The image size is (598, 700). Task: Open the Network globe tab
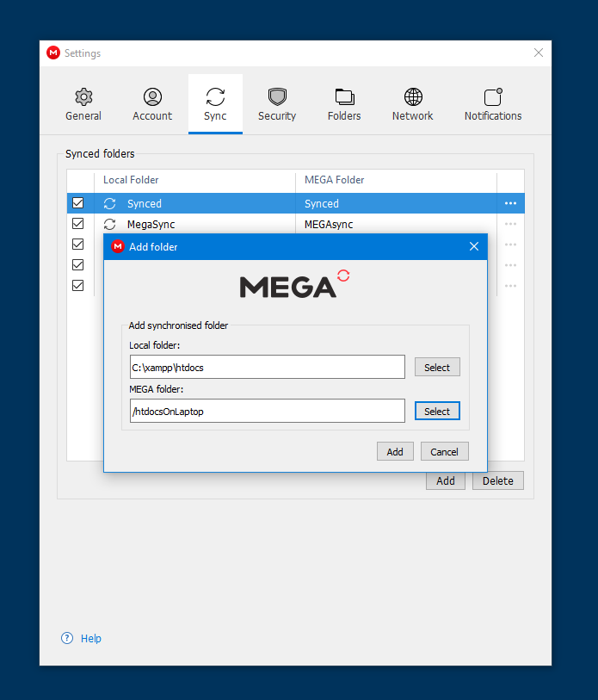pyautogui.click(x=412, y=104)
